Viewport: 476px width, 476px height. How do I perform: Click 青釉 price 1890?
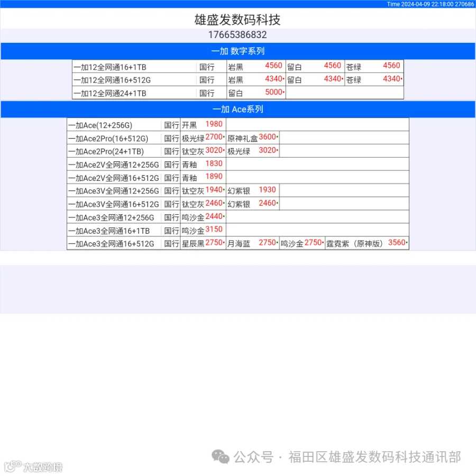(214, 177)
